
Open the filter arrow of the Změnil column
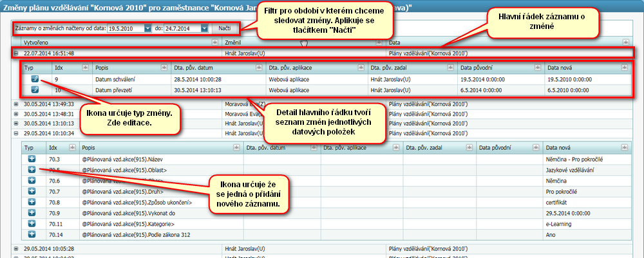tap(378, 42)
